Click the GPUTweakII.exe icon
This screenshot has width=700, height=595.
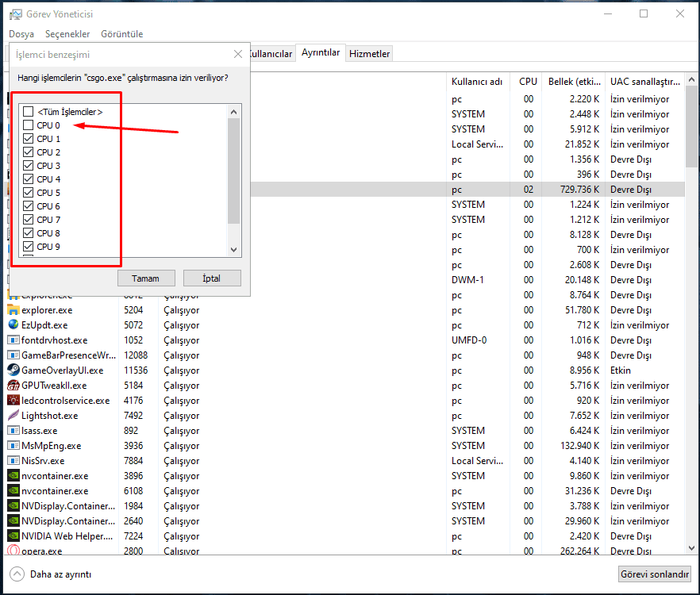tap(13, 385)
